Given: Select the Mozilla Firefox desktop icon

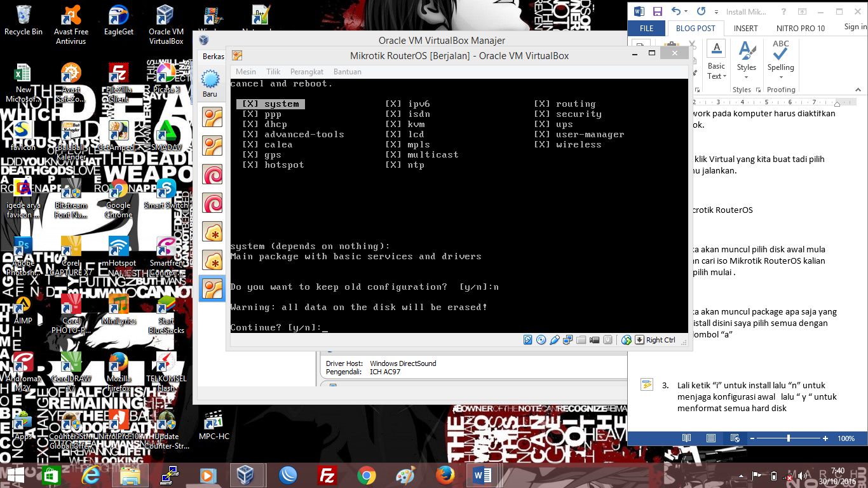Looking at the screenshot, I should pos(119,372).
